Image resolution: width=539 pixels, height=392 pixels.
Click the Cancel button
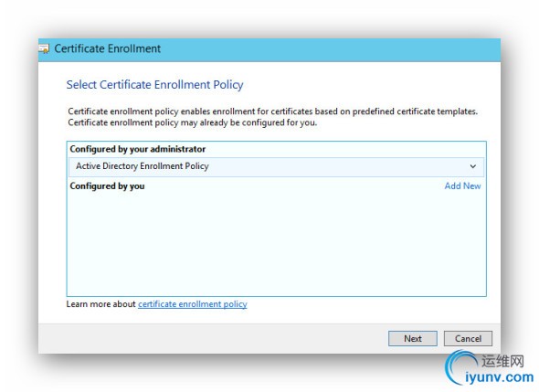(x=468, y=339)
